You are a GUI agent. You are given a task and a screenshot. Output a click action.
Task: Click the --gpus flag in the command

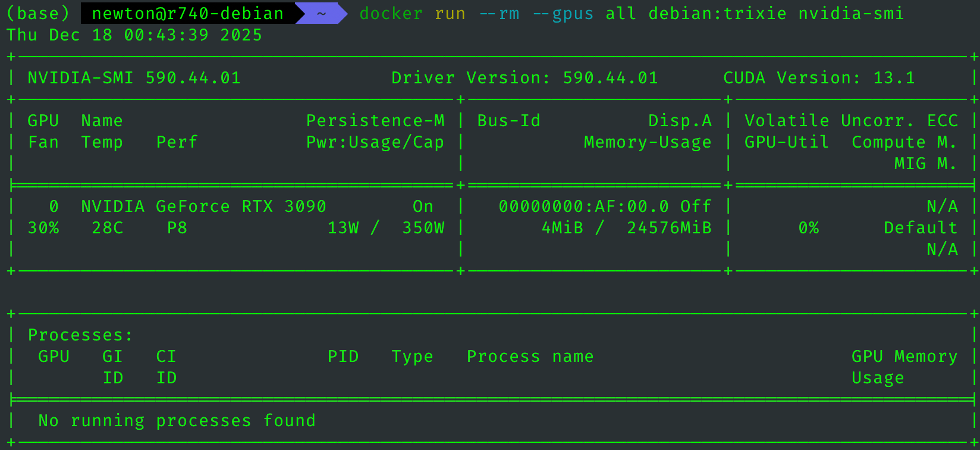coord(563,13)
